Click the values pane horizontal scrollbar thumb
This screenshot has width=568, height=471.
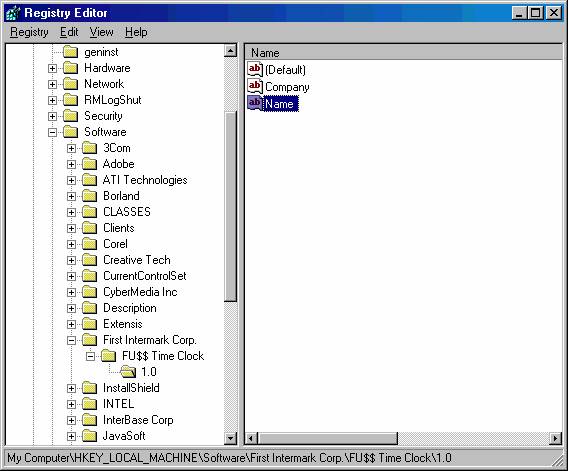pyautogui.click(x=327, y=438)
